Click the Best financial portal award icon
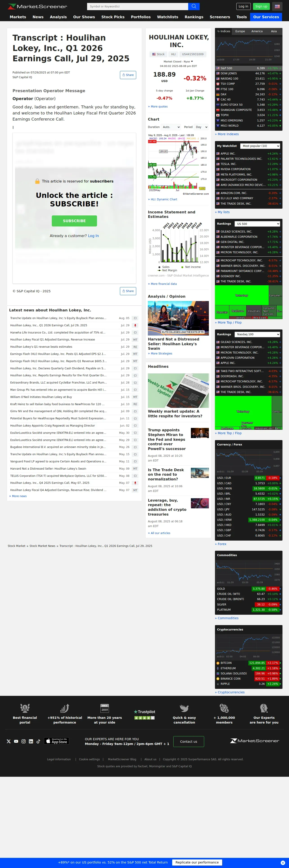 pyautogui.click(x=25, y=708)
